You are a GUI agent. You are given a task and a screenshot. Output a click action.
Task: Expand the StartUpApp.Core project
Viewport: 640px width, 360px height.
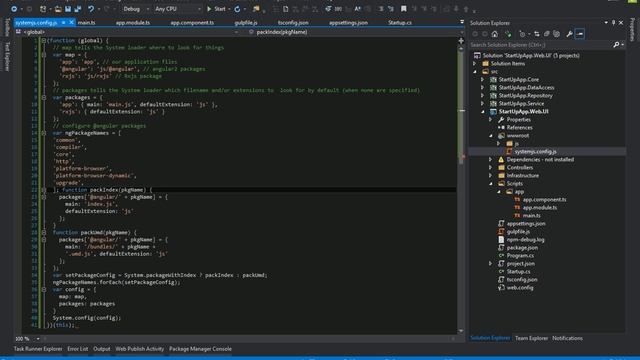[x=482, y=80]
